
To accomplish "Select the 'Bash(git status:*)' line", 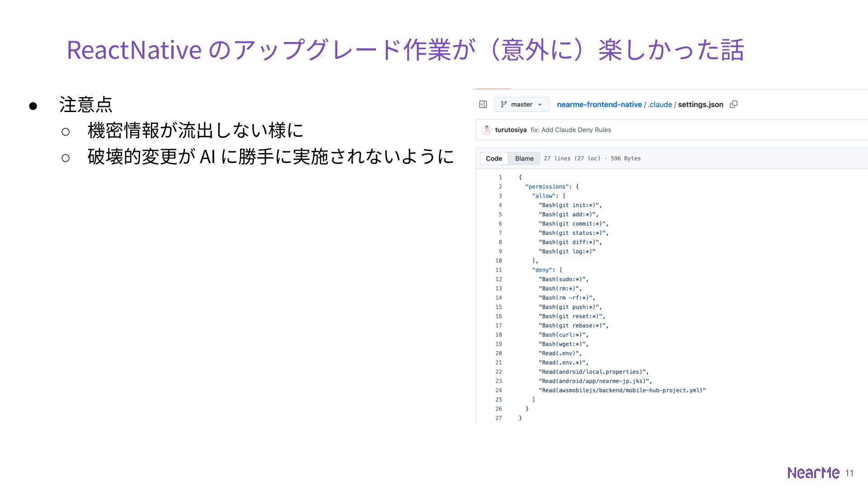I will point(574,233).
